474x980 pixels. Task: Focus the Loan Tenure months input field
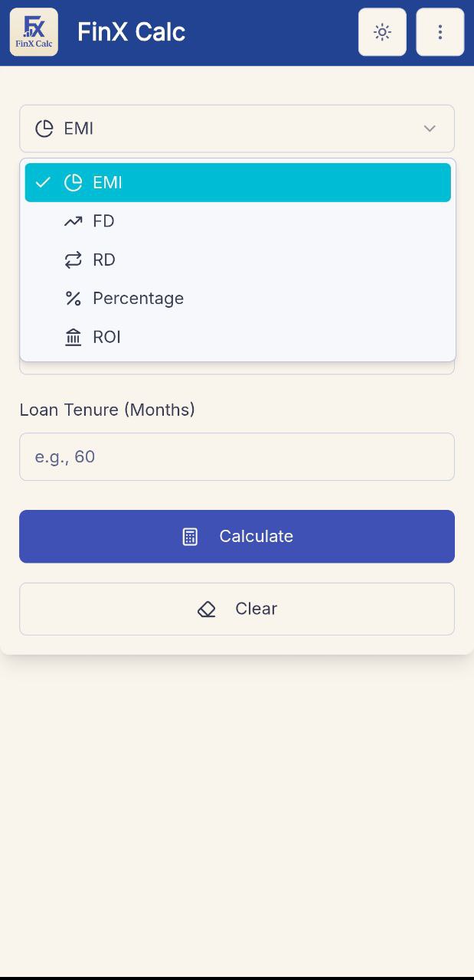pos(237,457)
